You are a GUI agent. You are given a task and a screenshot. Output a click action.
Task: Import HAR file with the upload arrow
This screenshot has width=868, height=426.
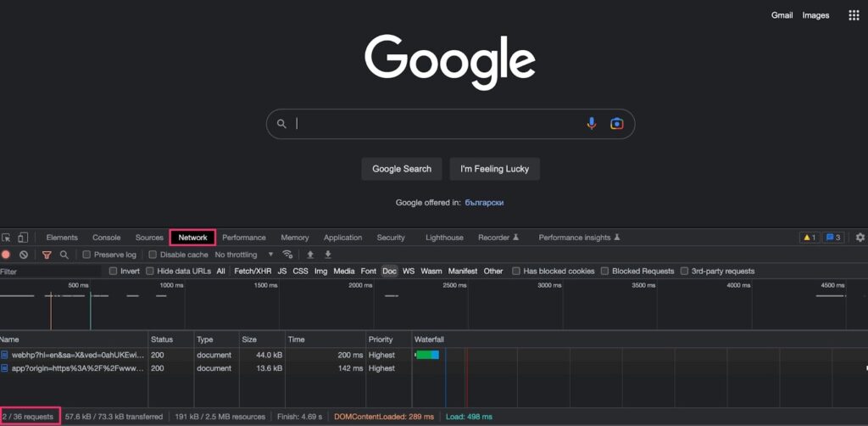click(x=310, y=255)
